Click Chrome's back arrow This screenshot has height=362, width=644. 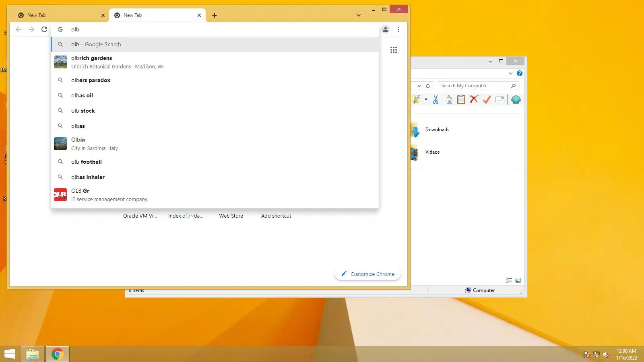click(x=19, y=29)
